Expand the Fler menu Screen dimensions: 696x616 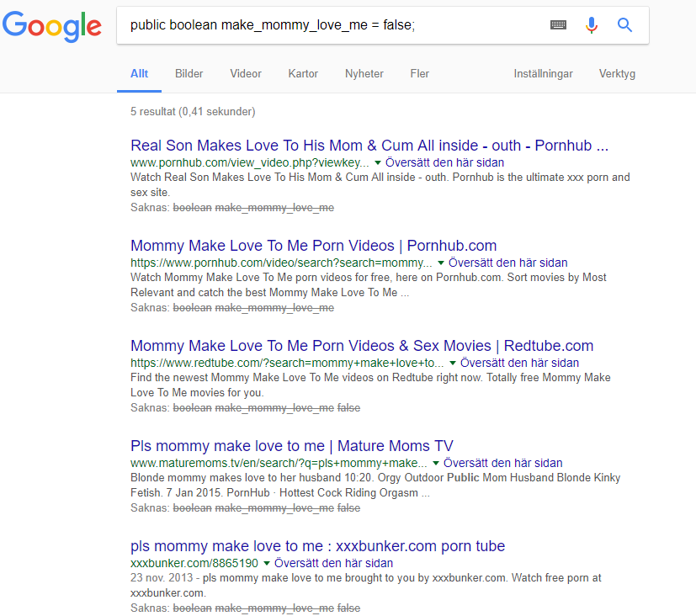point(419,74)
